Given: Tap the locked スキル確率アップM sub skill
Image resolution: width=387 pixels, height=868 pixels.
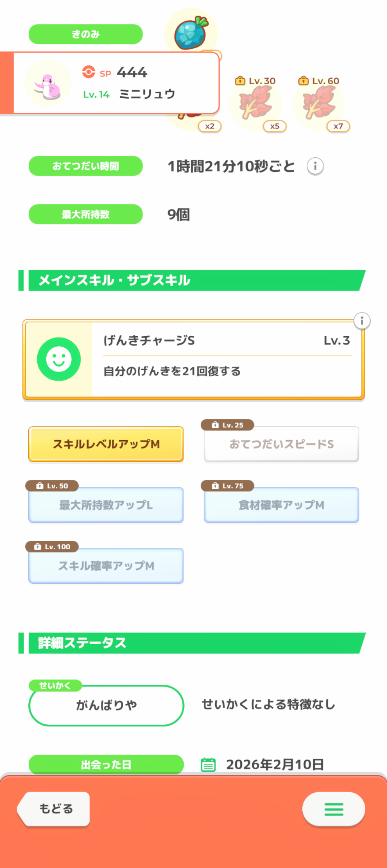Looking at the screenshot, I should tap(106, 566).
